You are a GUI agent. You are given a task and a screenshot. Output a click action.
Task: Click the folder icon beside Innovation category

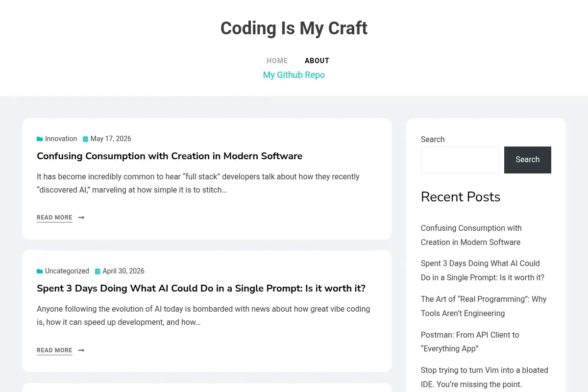point(40,139)
